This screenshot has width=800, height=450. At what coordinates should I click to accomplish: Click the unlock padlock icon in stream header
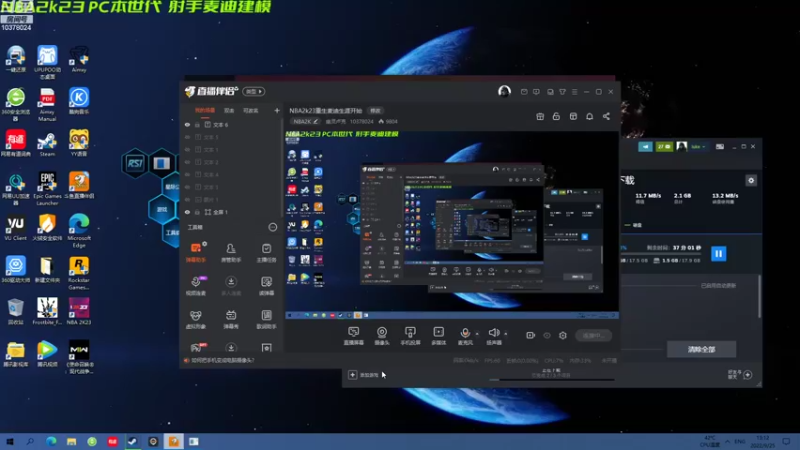click(556, 116)
